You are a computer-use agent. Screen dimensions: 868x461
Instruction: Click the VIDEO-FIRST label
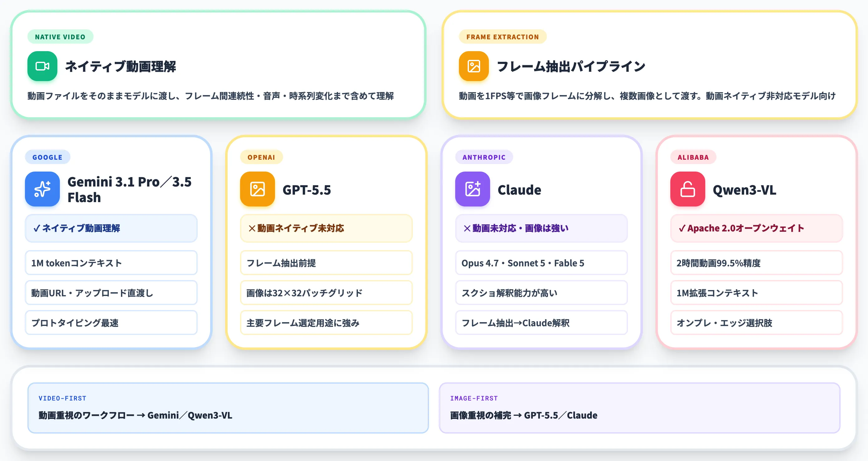point(62,398)
